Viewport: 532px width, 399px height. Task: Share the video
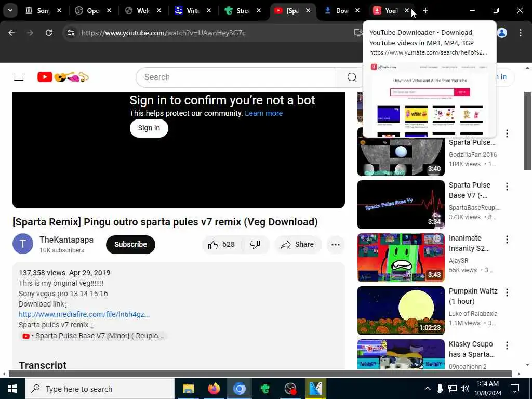coord(298,245)
